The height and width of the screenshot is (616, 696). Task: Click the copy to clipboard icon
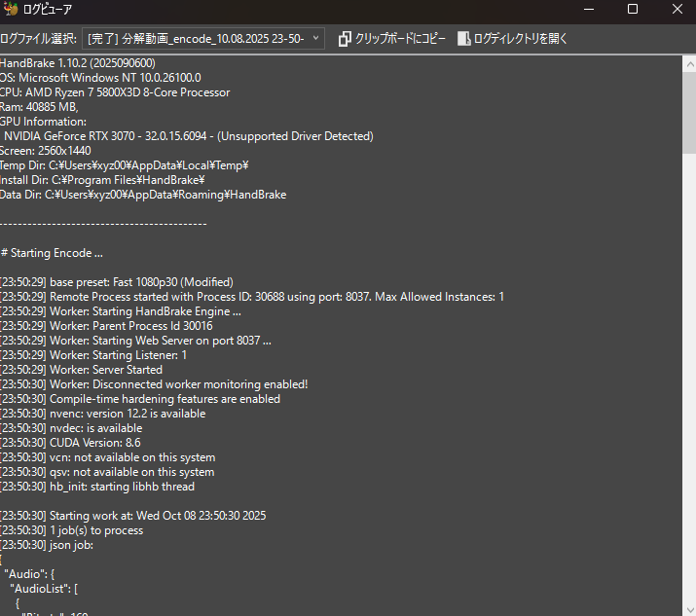(345, 39)
